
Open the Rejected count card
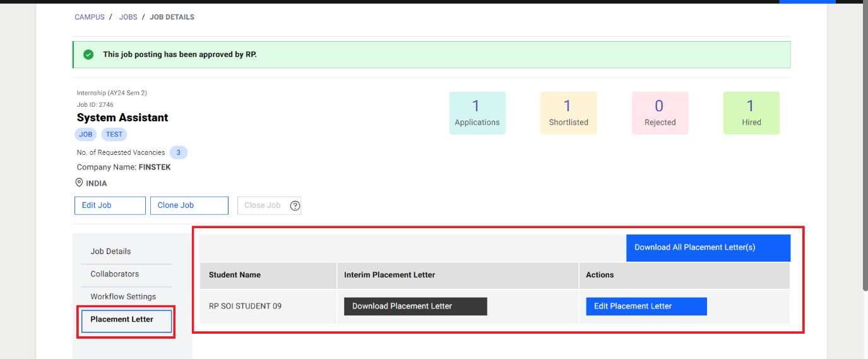click(660, 113)
